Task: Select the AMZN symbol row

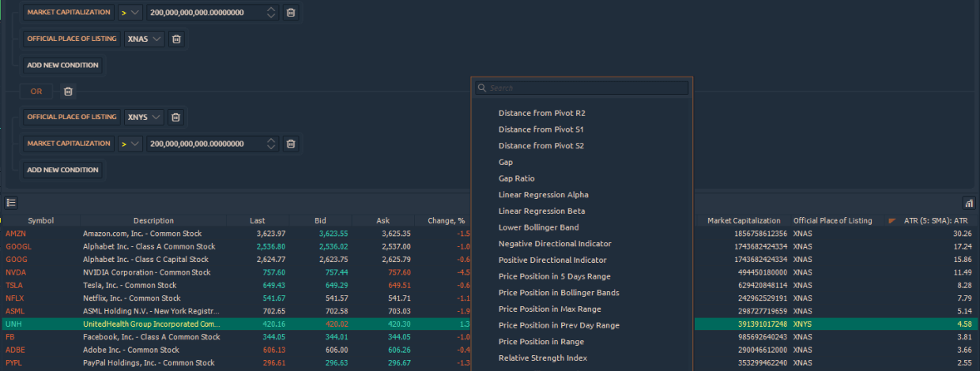Action: pyautogui.click(x=490, y=234)
